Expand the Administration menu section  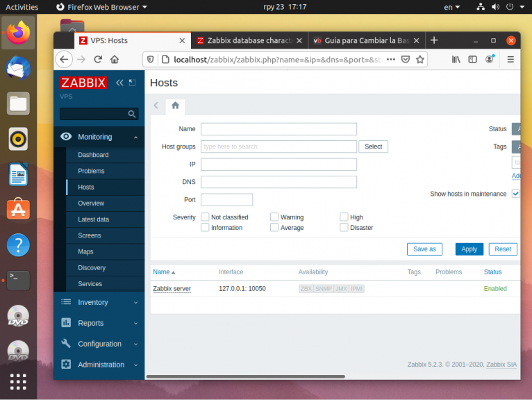(99, 365)
